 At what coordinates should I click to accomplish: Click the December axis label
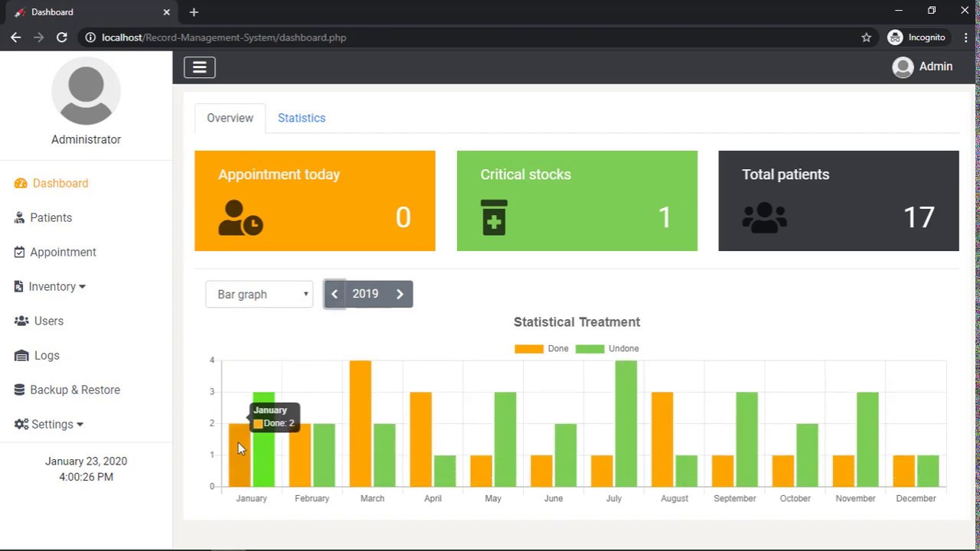coord(916,498)
